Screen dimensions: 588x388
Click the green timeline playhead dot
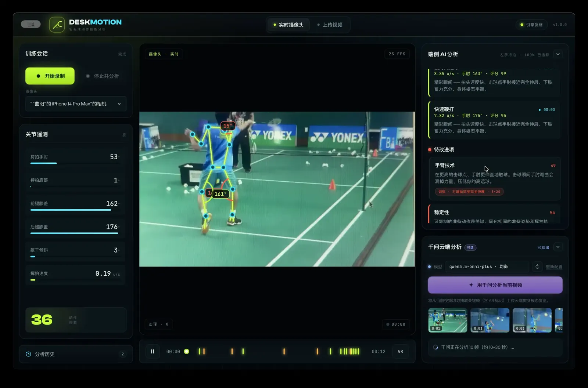pyautogui.click(x=186, y=351)
